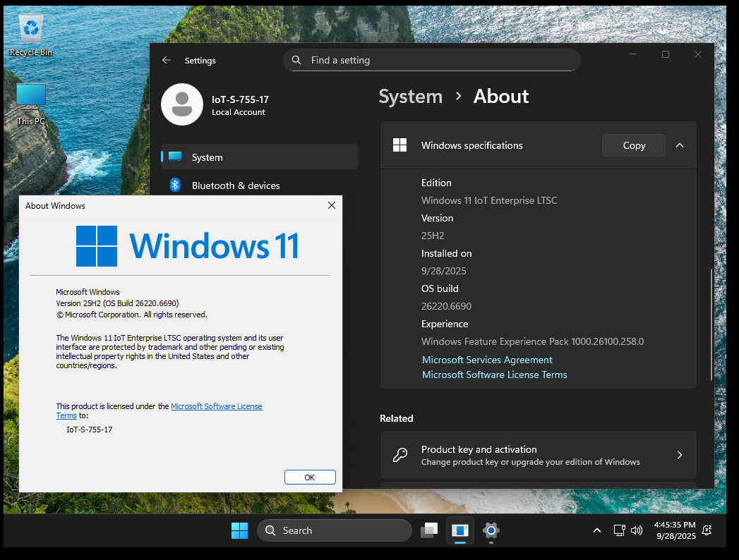Click the taskbar Search box
The width and height of the screenshot is (739, 560).
coord(335,530)
